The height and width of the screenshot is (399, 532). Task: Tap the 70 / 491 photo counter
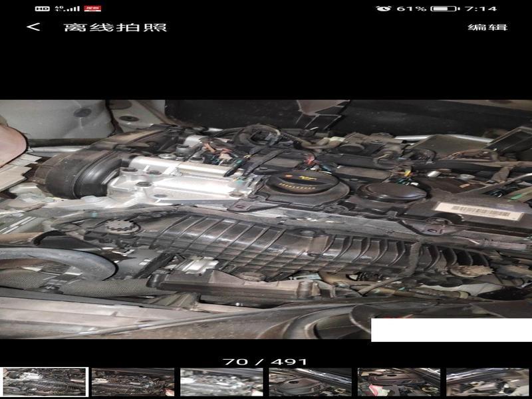[x=265, y=362]
